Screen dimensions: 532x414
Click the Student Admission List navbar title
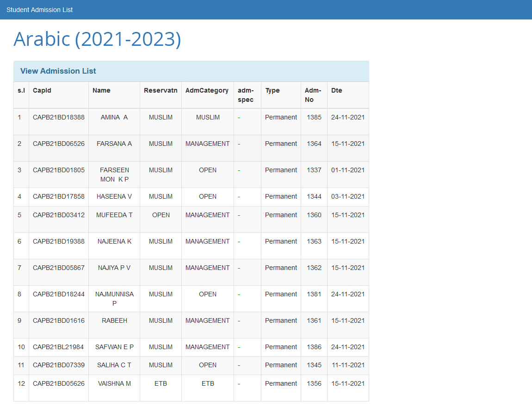click(39, 10)
